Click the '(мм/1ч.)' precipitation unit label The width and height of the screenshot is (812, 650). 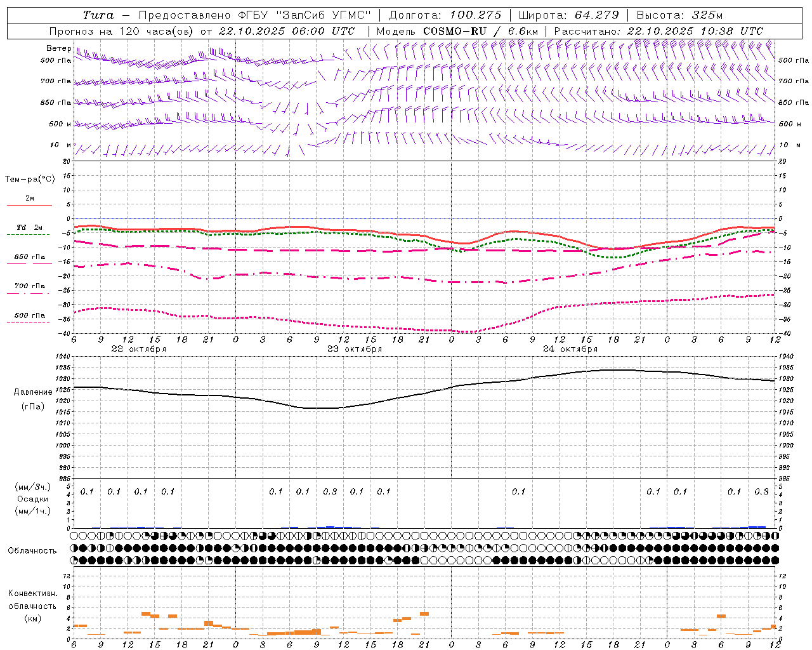tap(33, 511)
